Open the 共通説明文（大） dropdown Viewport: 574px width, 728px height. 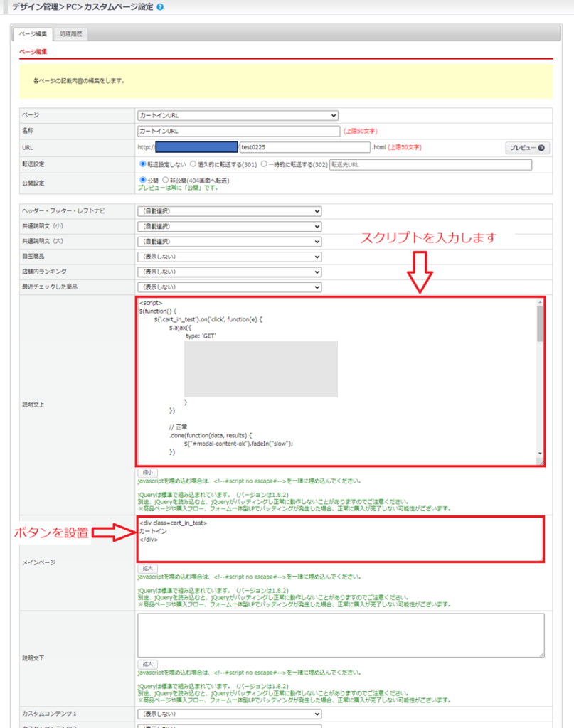[230, 242]
